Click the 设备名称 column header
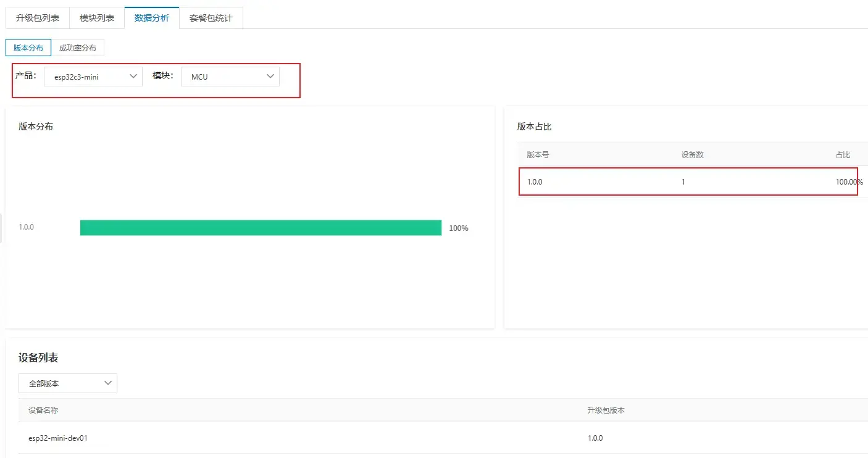 tap(43, 410)
